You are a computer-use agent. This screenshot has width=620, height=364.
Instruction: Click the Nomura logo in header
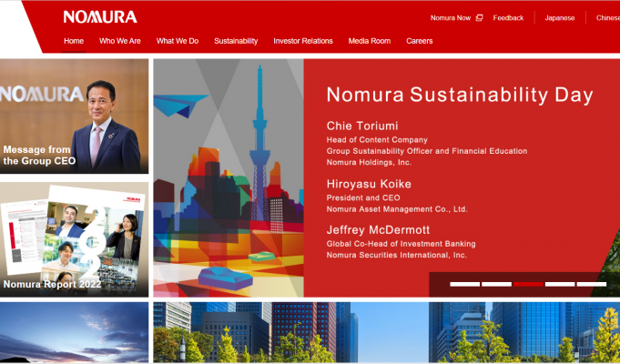click(100, 17)
